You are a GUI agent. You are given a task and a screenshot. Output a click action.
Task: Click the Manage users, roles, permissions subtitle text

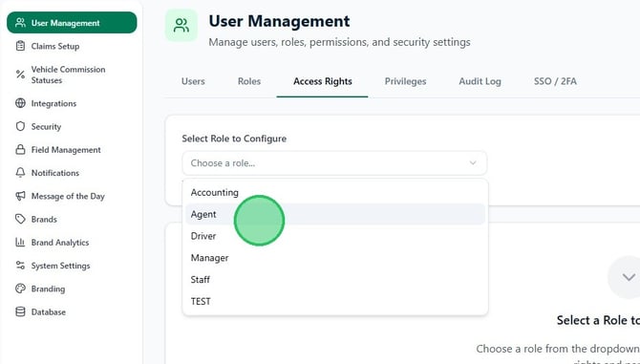point(340,42)
